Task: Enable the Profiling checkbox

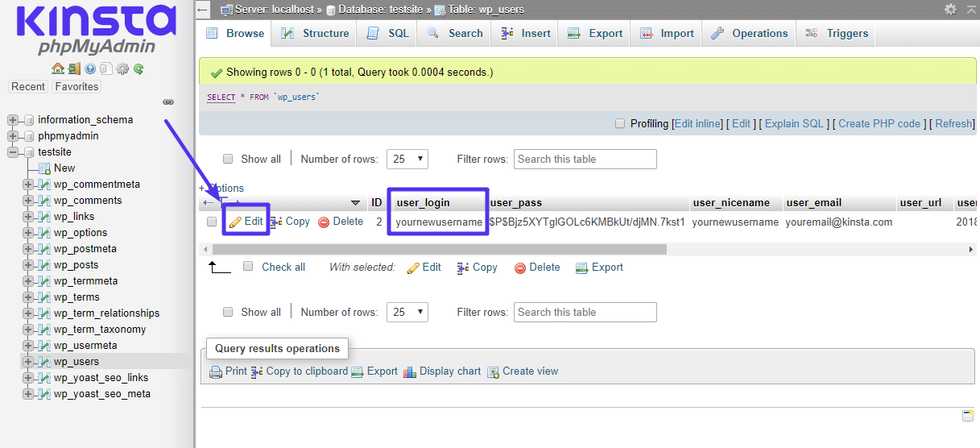Action: pyautogui.click(x=620, y=124)
